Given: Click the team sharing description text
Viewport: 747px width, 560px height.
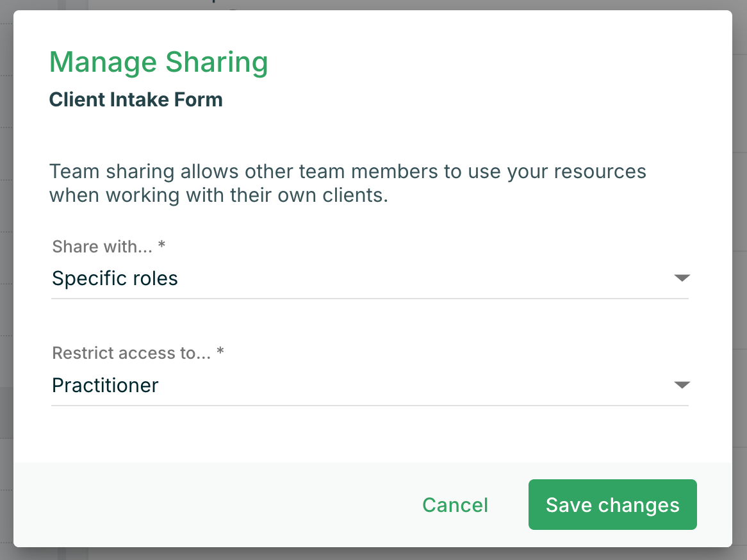Looking at the screenshot, I should (x=347, y=172).
